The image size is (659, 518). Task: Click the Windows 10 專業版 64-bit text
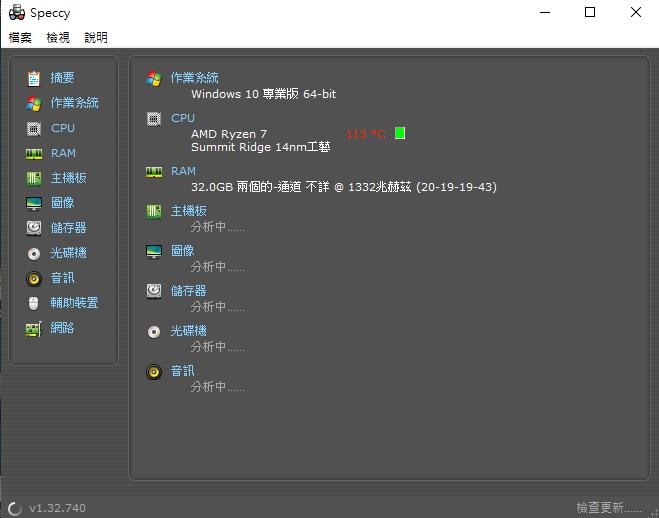tap(264, 94)
